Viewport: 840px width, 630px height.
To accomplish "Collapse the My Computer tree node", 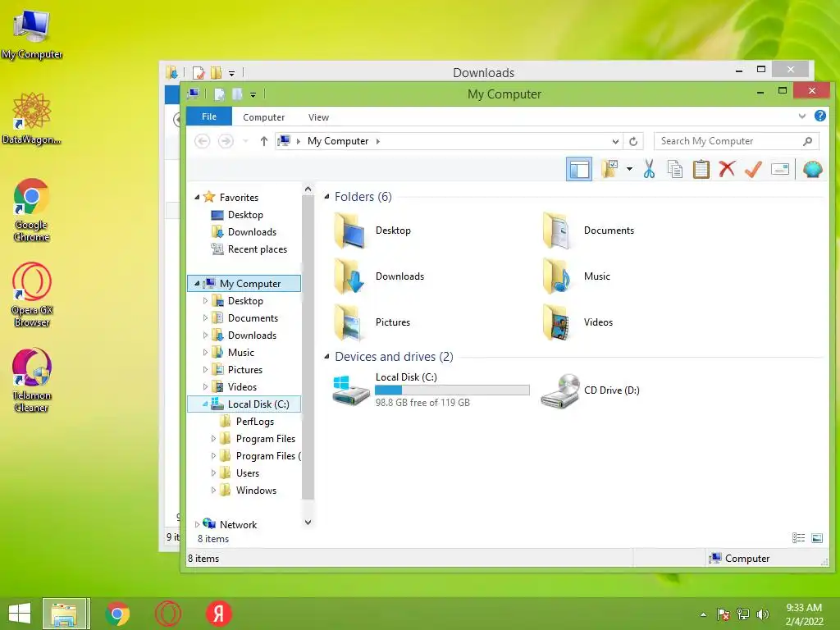I will pyautogui.click(x=197, y=283).
